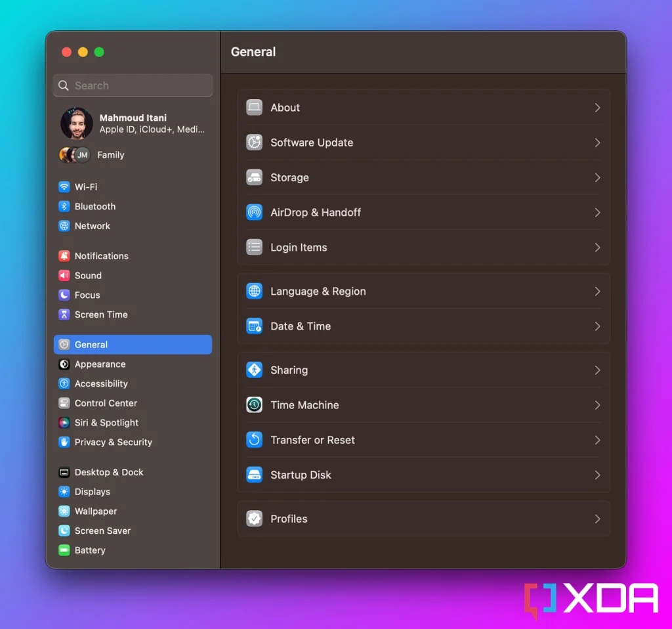The height and width of the screenshot is (629, 672).
Task: Expand the About row chevron
Action: point(597,108)
